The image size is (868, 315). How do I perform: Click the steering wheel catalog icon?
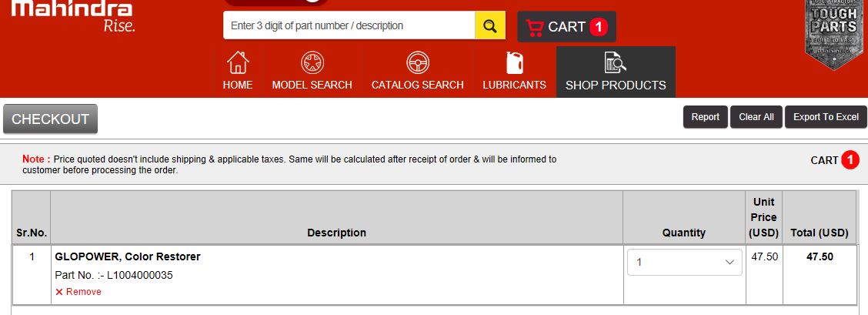click(417, 62)
